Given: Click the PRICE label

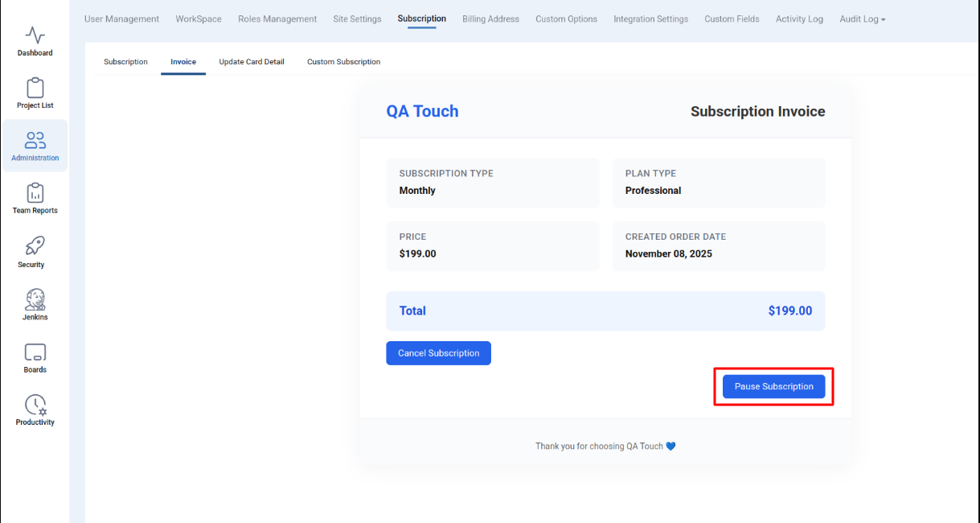Looking at the screenshot, I should pos(412,237).
